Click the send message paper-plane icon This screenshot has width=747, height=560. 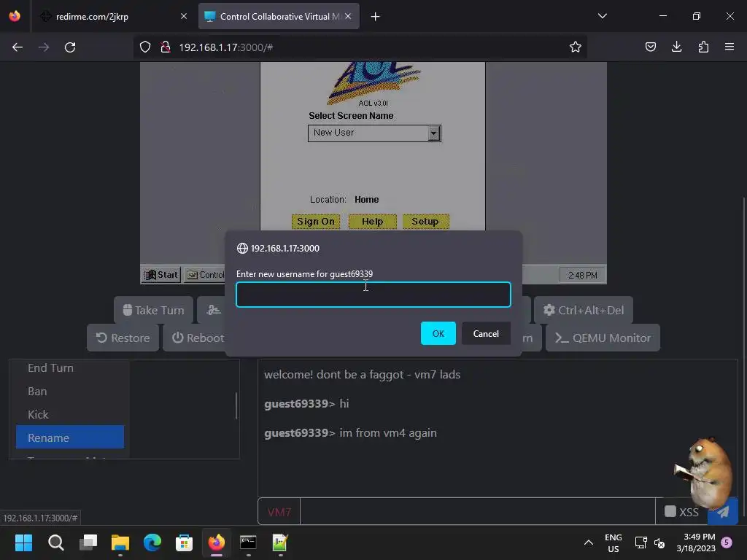(723, 511)
